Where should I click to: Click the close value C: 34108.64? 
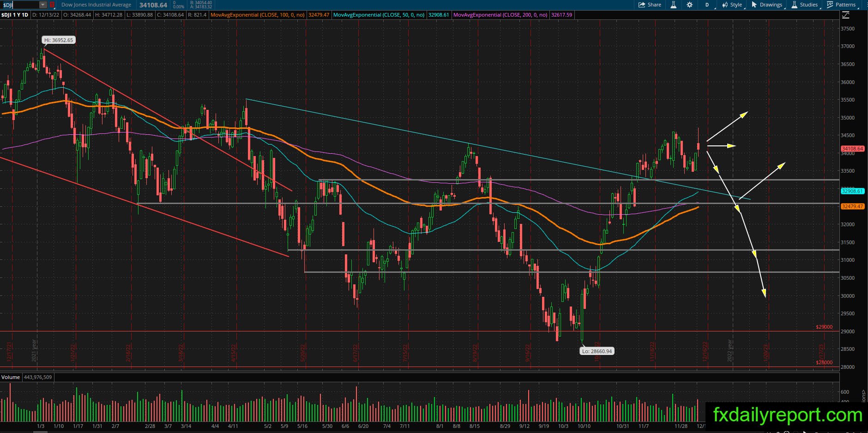pos(170,15)
